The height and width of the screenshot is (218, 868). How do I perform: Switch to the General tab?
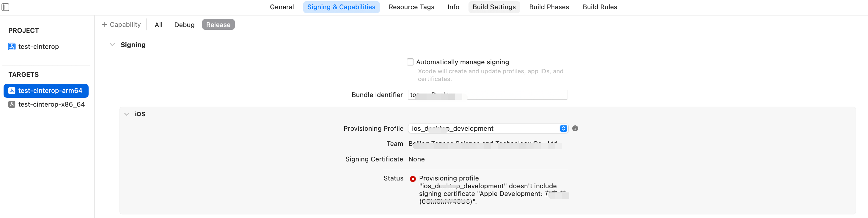point(282,7)
